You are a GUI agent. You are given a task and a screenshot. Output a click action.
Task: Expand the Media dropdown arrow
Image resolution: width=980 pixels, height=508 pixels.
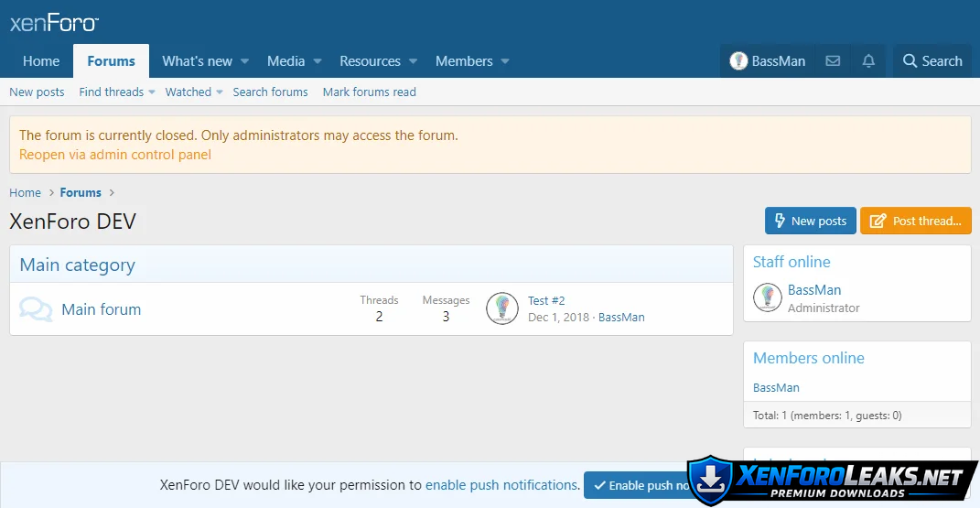(x=318, y=61)
